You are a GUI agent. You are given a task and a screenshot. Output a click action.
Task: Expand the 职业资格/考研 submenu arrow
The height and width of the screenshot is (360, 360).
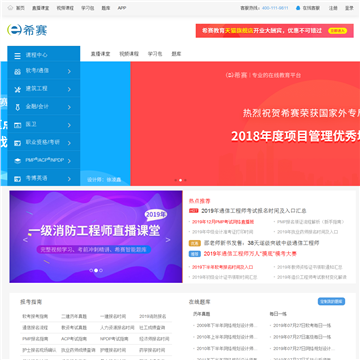(69, 143)
